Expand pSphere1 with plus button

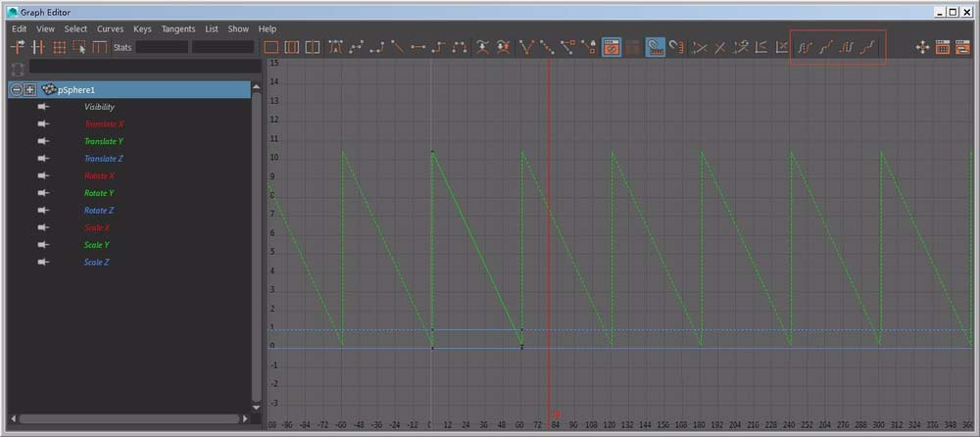pos(29,90)
